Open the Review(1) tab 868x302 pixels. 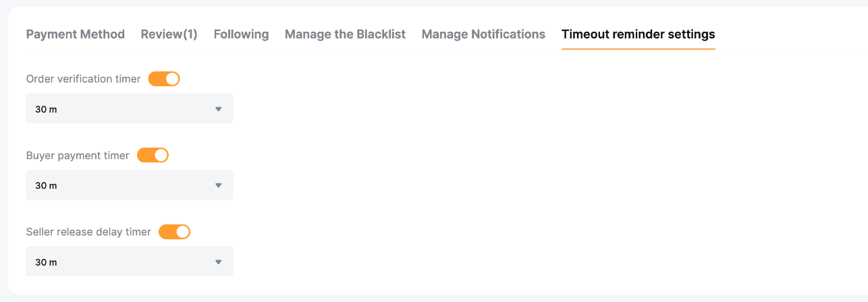tap(169, 34)
